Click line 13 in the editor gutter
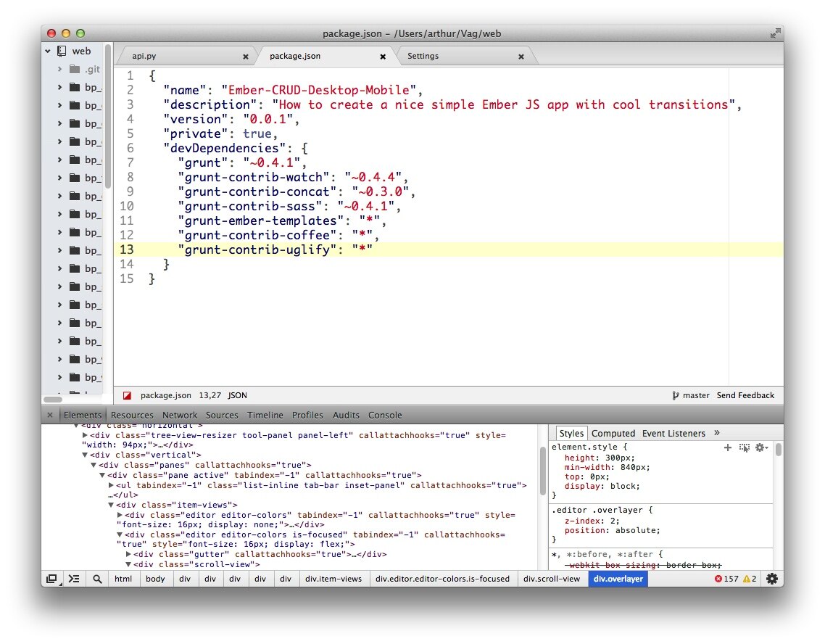This screenshot has width=825, height=644. pyautogui.click(x=127, y=250)
